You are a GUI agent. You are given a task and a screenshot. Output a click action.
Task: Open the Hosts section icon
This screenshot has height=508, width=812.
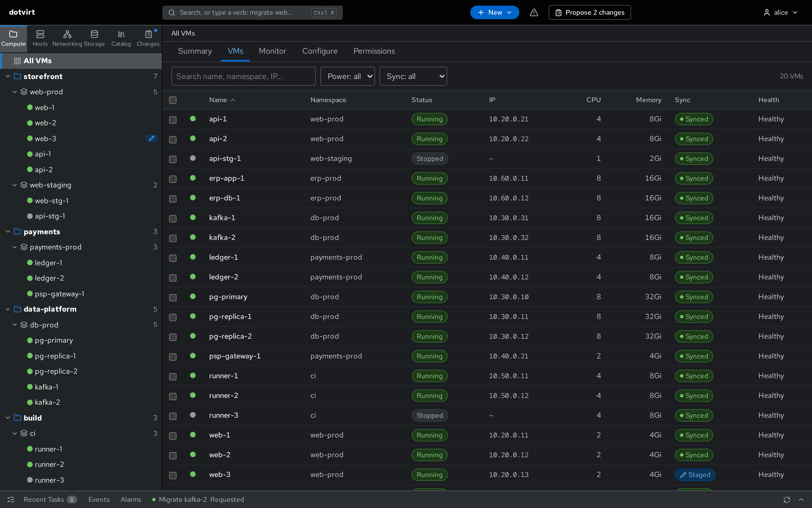40,34
